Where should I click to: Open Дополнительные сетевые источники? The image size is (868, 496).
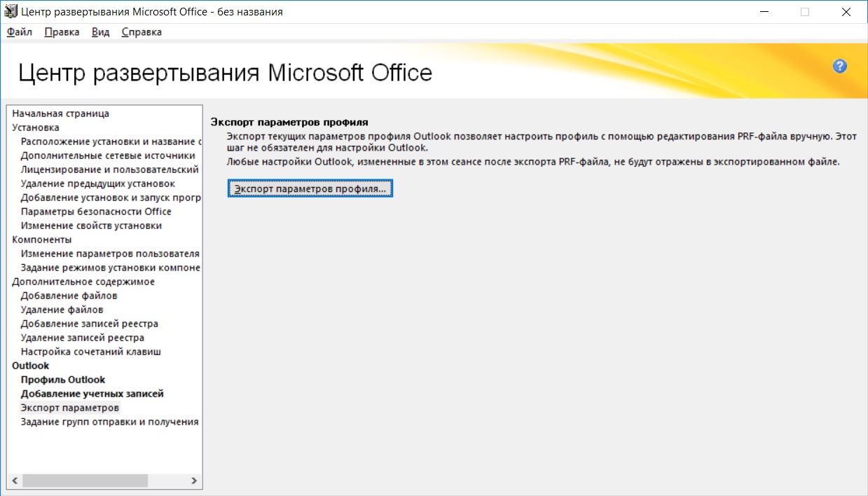(x=108, y=156)
